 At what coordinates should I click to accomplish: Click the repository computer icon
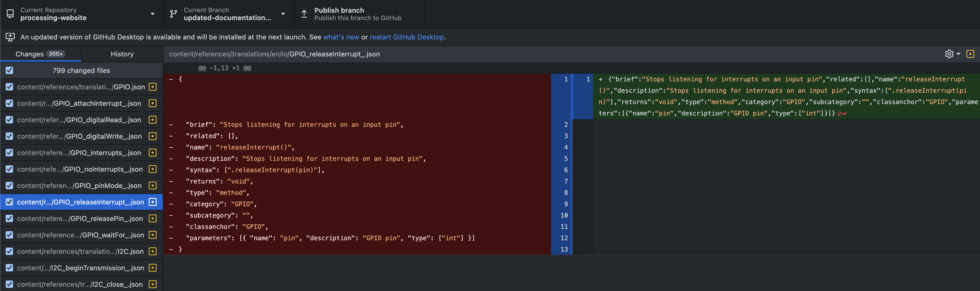click(x=10, y=14)
